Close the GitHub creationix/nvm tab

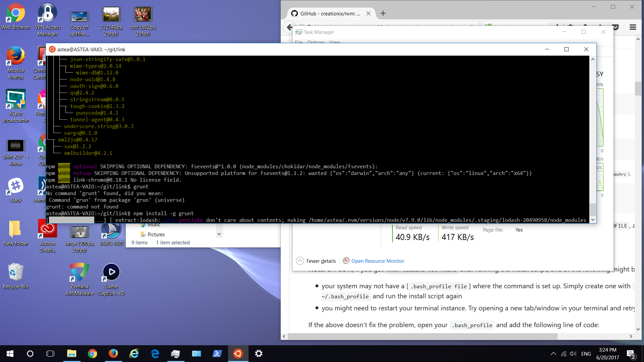coord(368,13)
